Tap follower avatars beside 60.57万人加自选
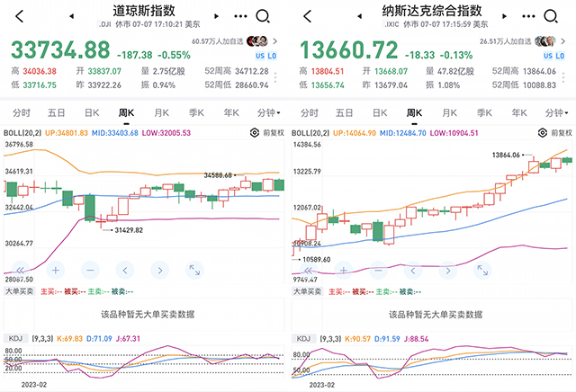Screen dimensions: 576x392 pyautogui.click(x=257, y=41)
